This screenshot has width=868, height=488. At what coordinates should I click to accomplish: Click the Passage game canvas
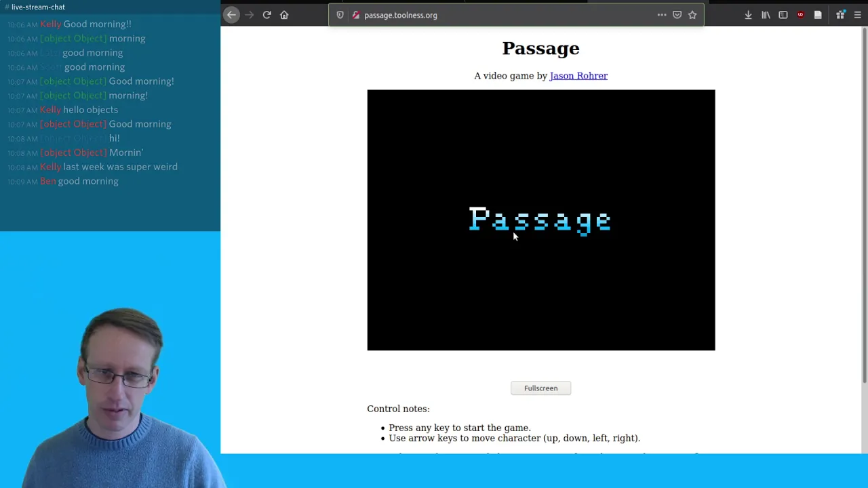click(541, 220)
